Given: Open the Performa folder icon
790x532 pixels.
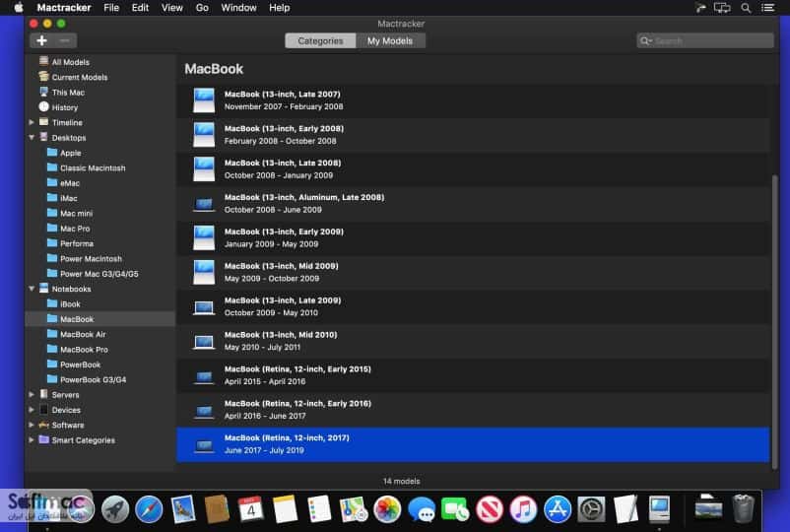Looking at the screenshot, I should pos(52,242).
